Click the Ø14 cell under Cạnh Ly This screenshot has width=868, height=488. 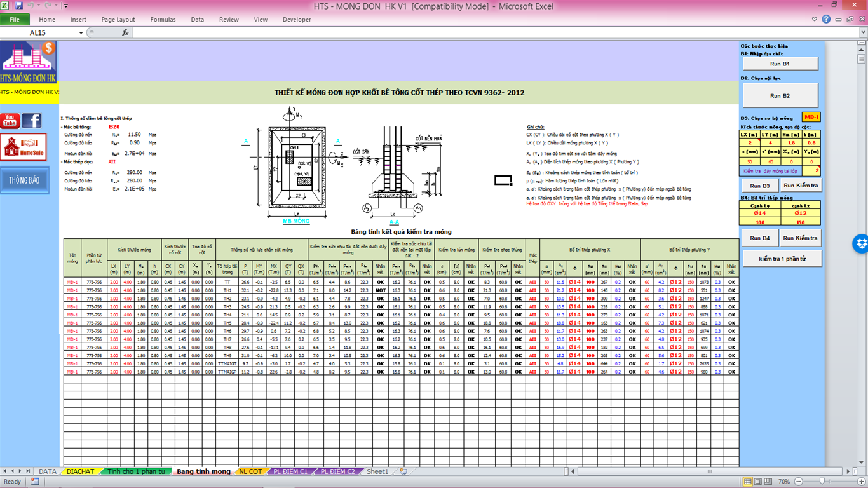759,213
